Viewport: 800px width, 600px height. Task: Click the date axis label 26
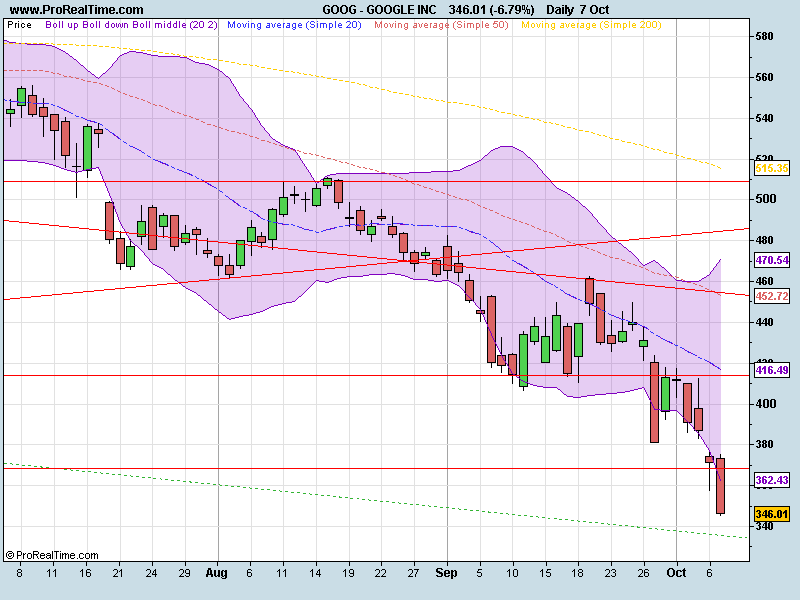pyautogui.click(x=643, y=573)
